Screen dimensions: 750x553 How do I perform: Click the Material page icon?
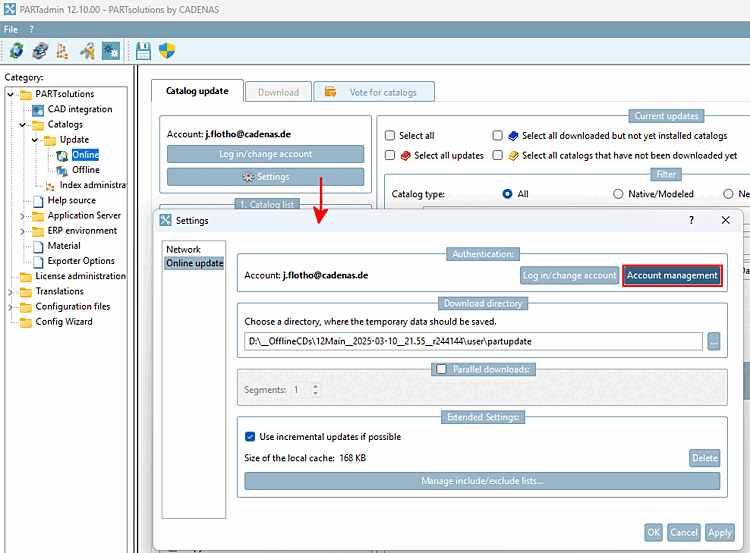click(x=38, y=246)
